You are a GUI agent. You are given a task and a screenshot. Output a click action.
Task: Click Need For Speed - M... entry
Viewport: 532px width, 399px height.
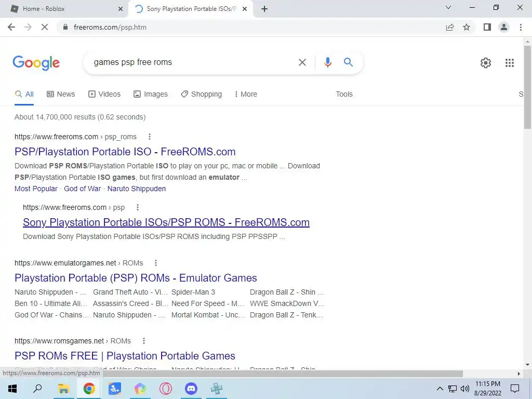[x=208, y=303]
